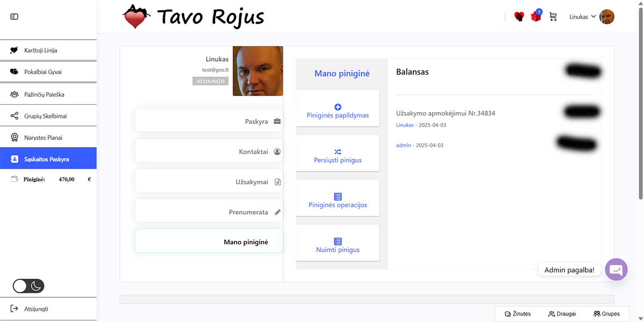The height and width of the screenshot is (322, 644).
Task: Open Piniginės papildymas wallet top-up
Action: point(338,111)
